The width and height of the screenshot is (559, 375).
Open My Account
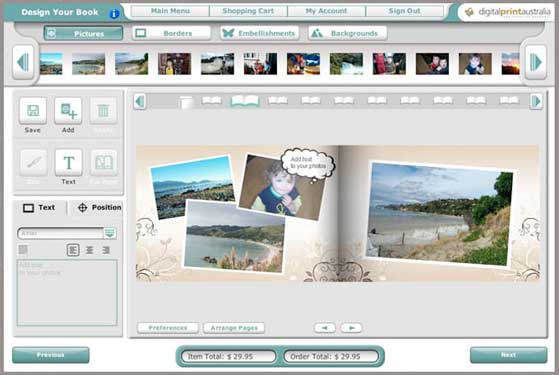click(326, 11)
